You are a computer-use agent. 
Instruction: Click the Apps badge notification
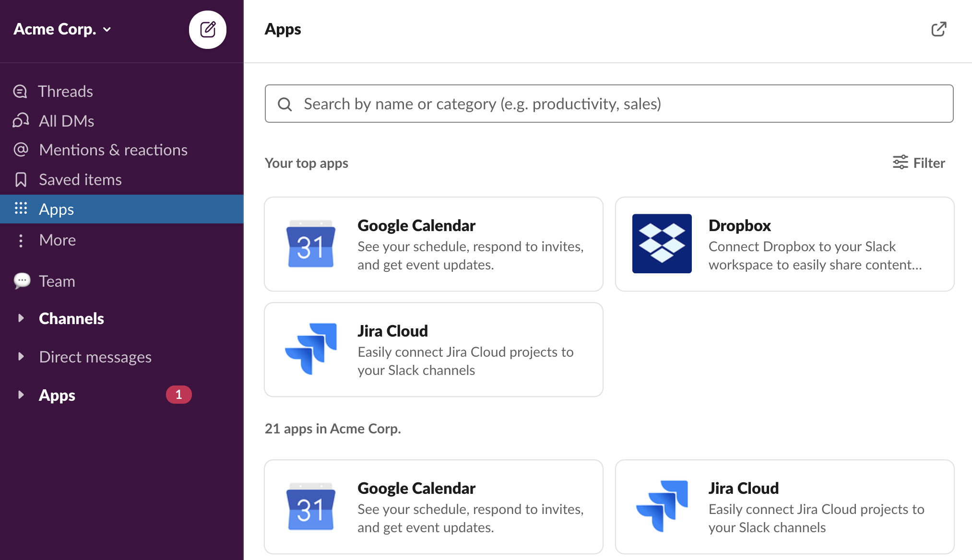pos(178,395)
